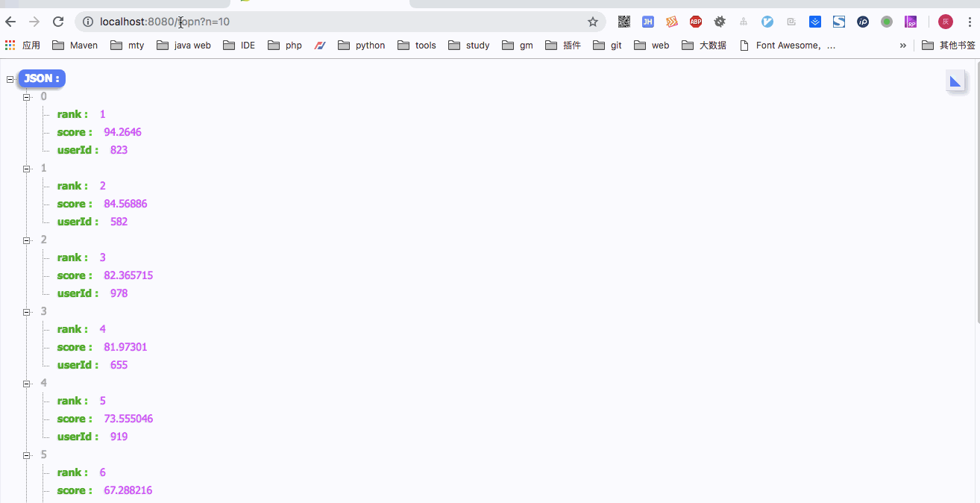Open the tools bookmarks folder
980x503 pixels.
point(416,46)
